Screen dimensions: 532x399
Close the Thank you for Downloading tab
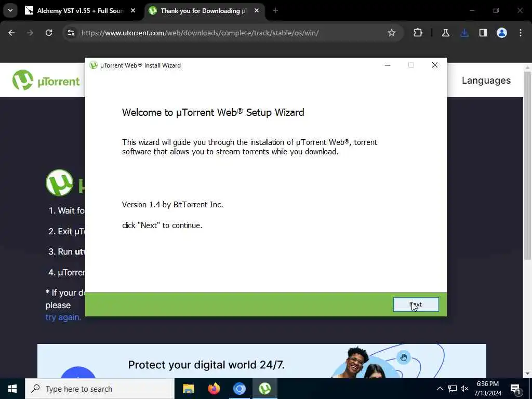coord(257,11)
